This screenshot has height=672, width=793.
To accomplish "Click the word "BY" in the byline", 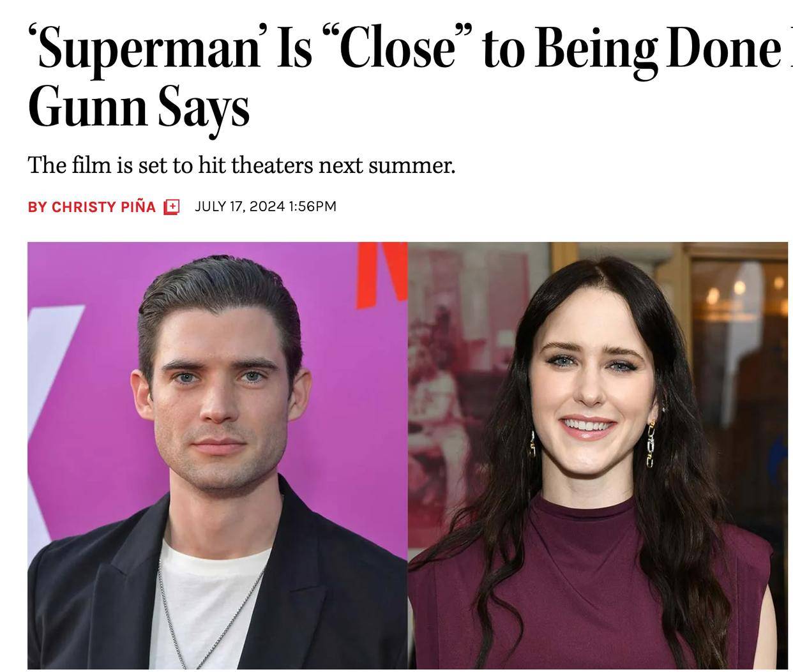I will [38, 207].
